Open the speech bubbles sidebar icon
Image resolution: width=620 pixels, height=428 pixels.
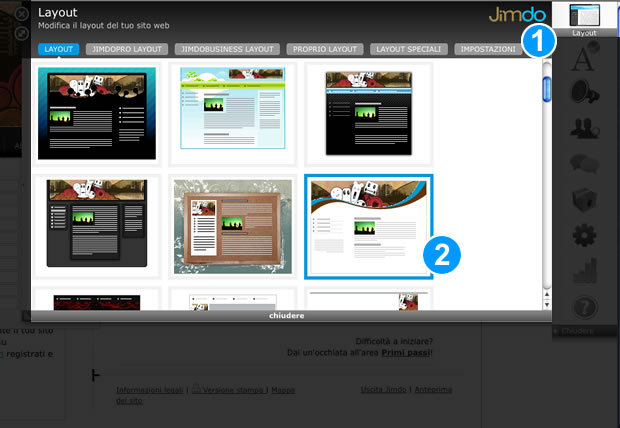click(x=584, y=164)
